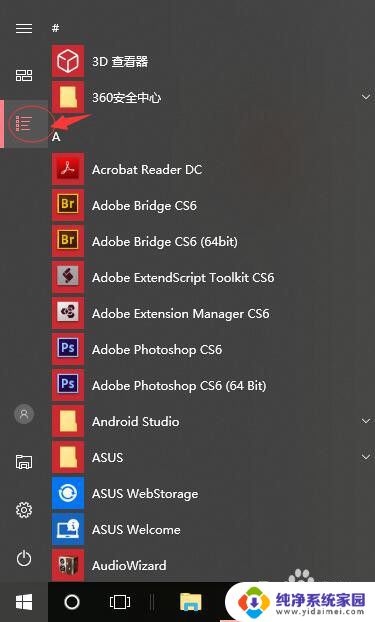375x622 pixels.
Task: Click the AudioWizard speaker icon
Action: tap(68, 565)
